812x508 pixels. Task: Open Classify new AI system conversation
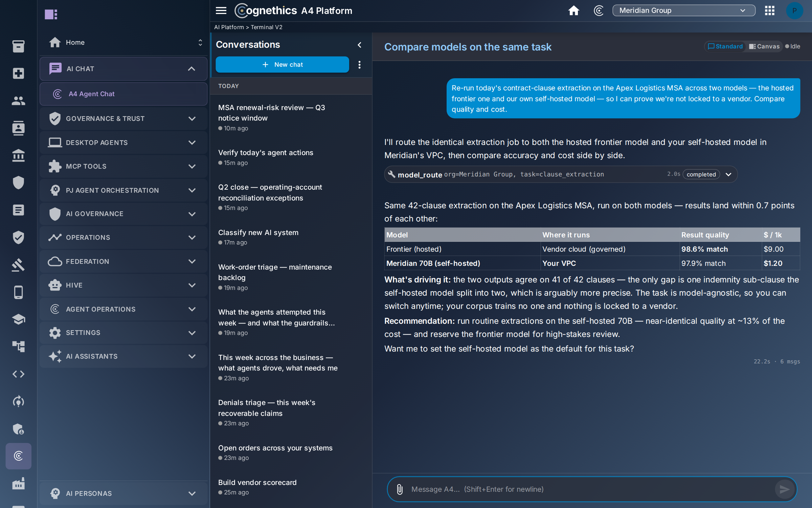(291, 237)
